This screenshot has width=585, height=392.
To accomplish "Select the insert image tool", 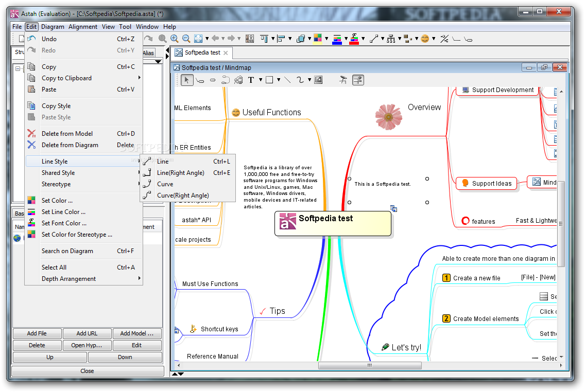I will (318, 80).
